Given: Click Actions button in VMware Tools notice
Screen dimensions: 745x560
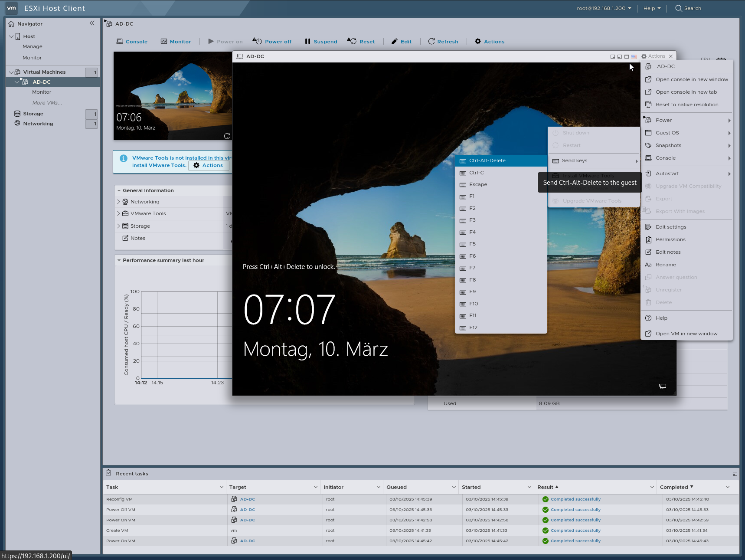Looking at the screenshot, I should (x=209, y=165).
